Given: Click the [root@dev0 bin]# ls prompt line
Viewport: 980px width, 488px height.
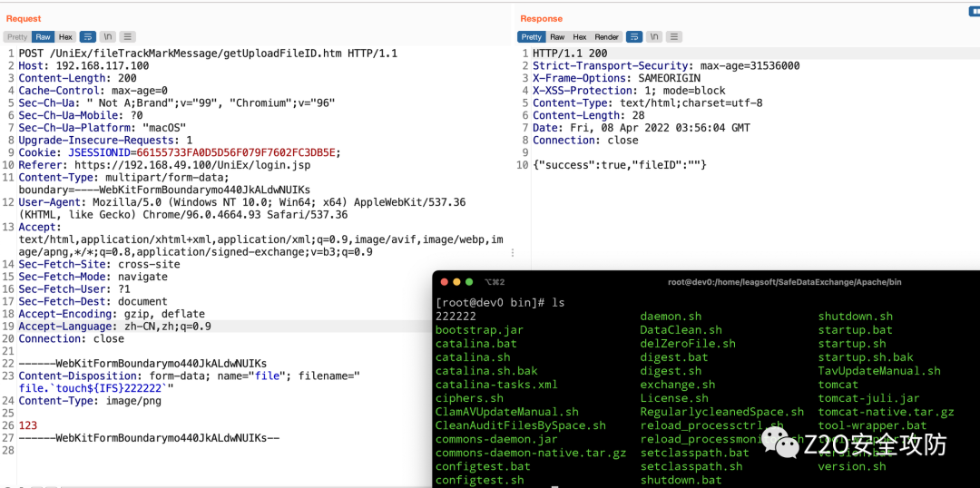Looking at the screenshot, I should point(500,302).
